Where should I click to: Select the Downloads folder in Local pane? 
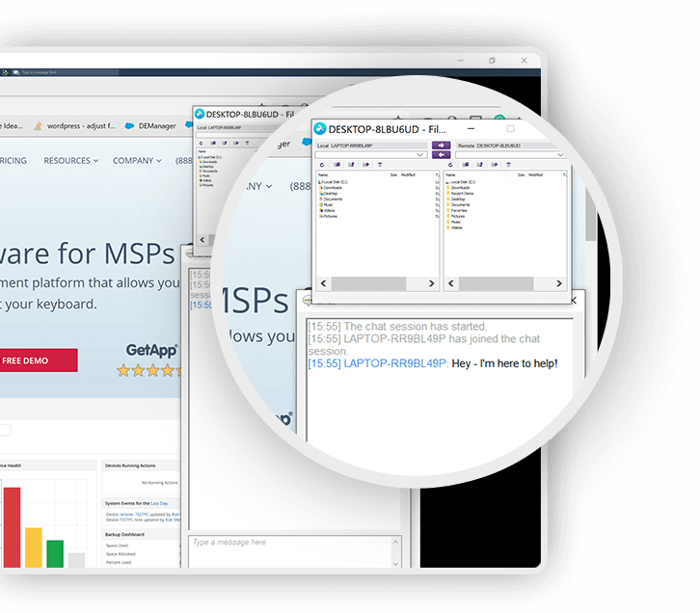(331, 188)
